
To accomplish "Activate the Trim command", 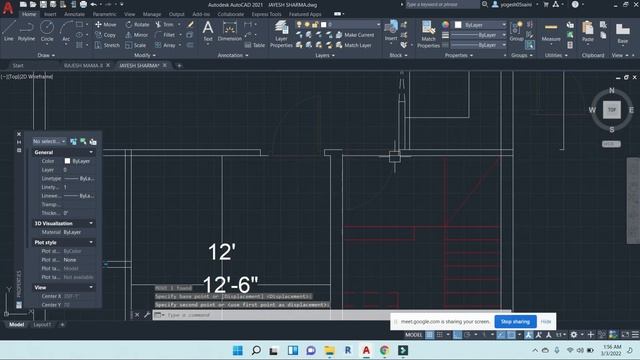I will coord(164,24).
